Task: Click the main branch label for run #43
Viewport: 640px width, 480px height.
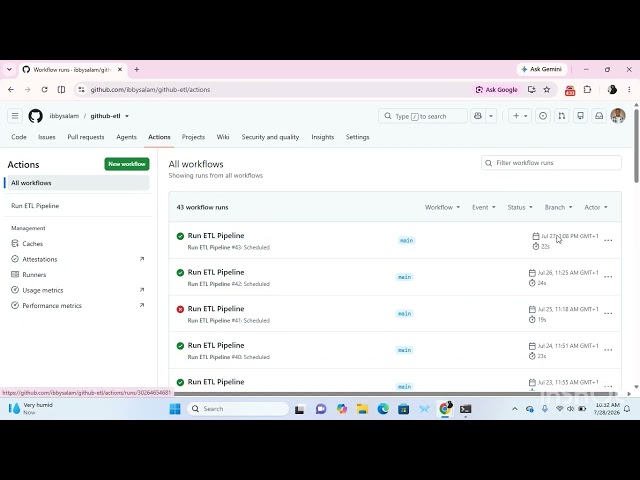Action: point(407,240)
